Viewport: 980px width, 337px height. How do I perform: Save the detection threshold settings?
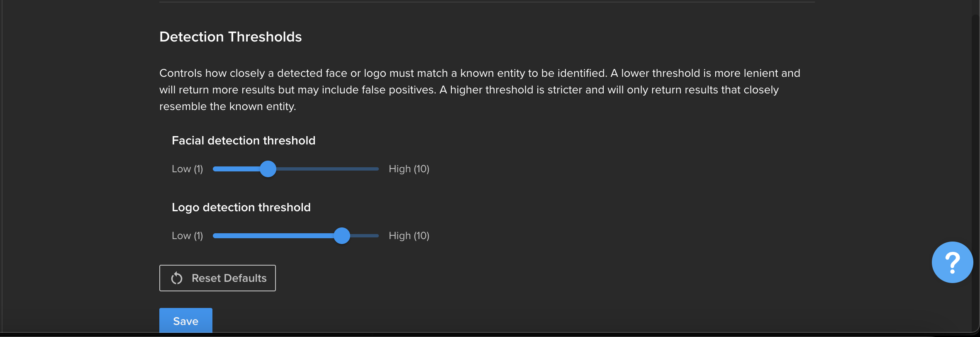(186, 321)
